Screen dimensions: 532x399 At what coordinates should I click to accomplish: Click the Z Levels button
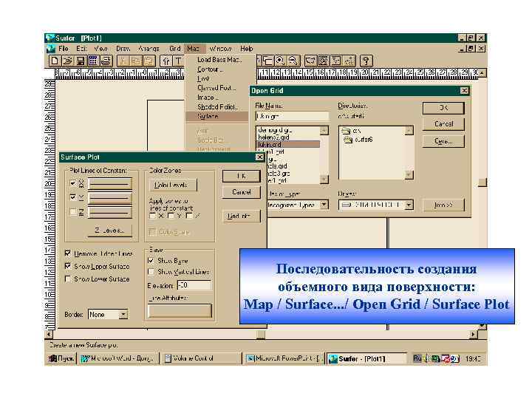(x=109, y=231)
